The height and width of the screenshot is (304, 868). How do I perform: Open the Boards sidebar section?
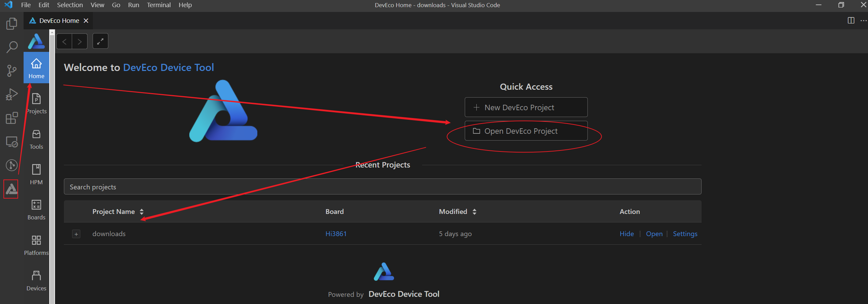click(x=36, y=210)
